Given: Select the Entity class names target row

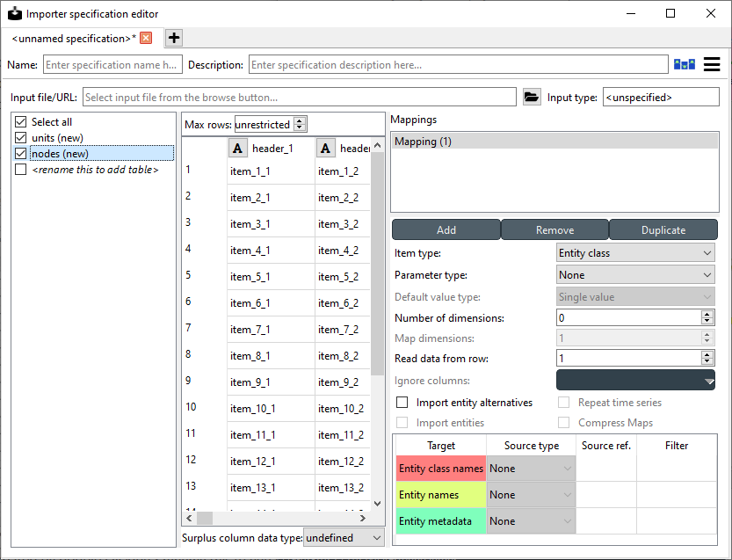Looking at the screenshot, I should (x=441, y=469).
